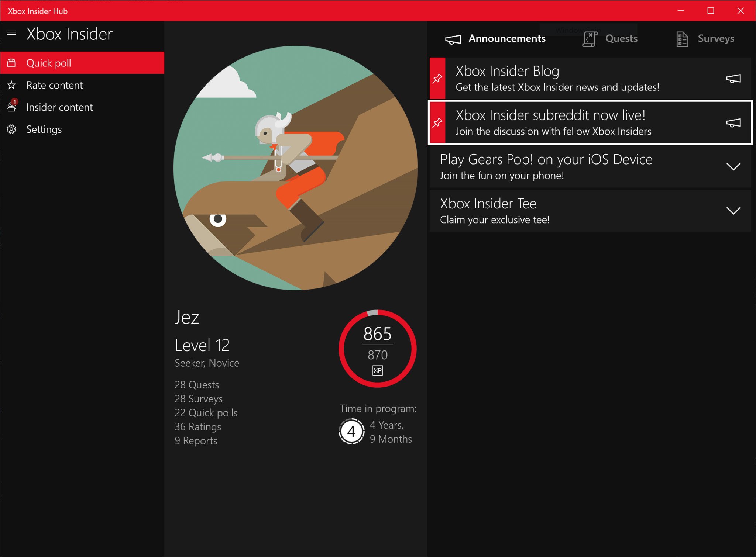
Task: Click the pin icon on subreddit announcement
Action: point(437,122)
